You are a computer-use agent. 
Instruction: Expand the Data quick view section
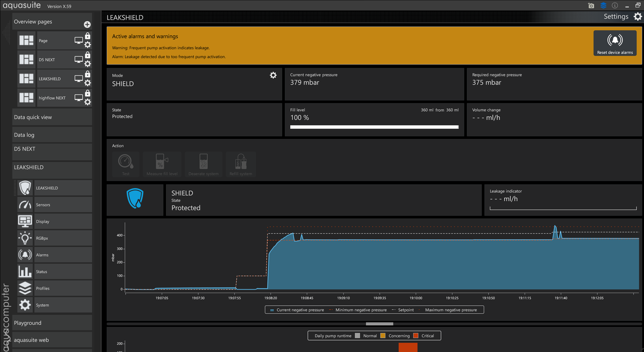[52, 117]
